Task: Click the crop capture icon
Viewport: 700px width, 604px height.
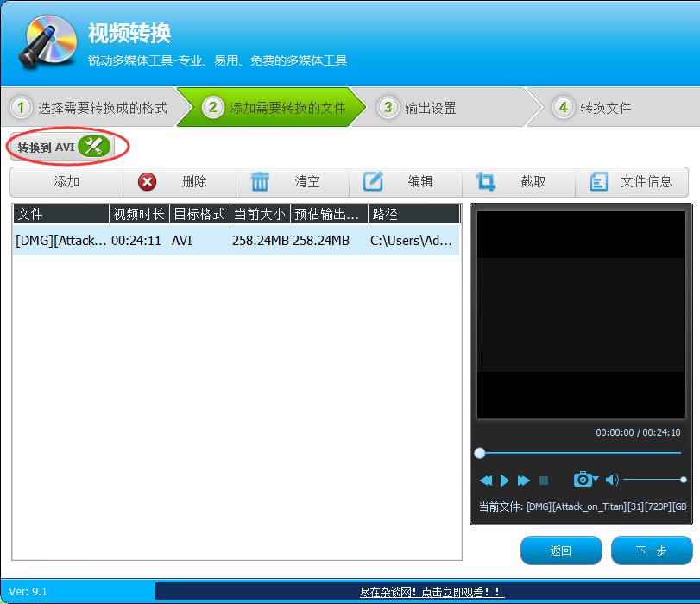Action: tap(486, 181)
